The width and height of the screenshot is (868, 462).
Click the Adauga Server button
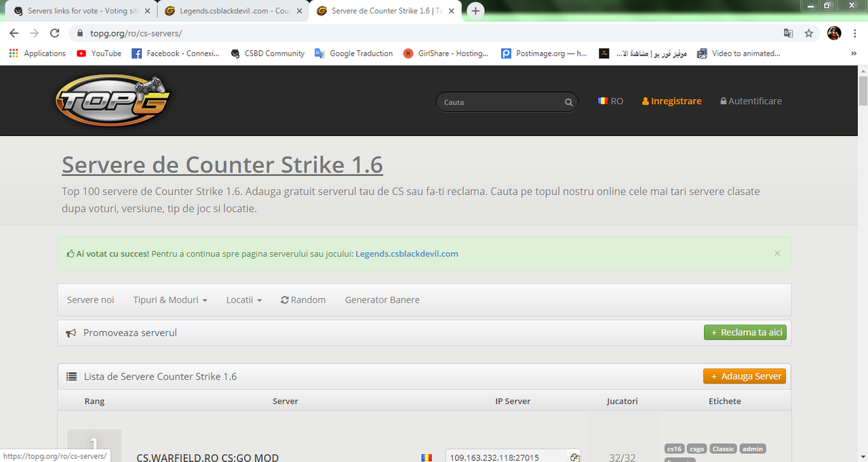tap(745, 376)
